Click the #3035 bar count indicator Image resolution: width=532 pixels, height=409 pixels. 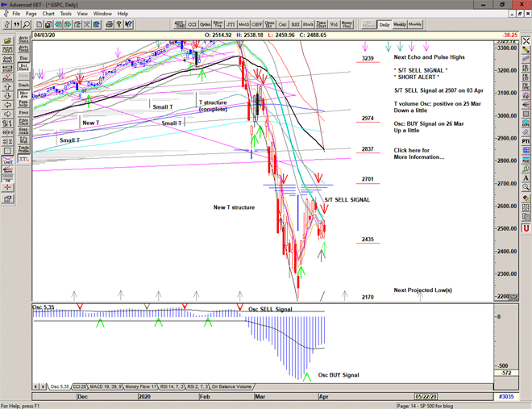coord(506,396)
